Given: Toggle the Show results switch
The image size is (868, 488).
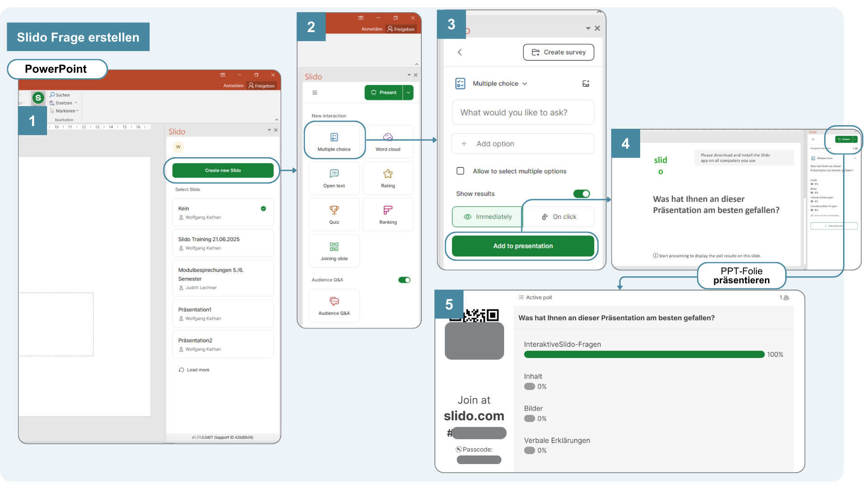Looking at the screenshot, I should click(x=581, y=194).
